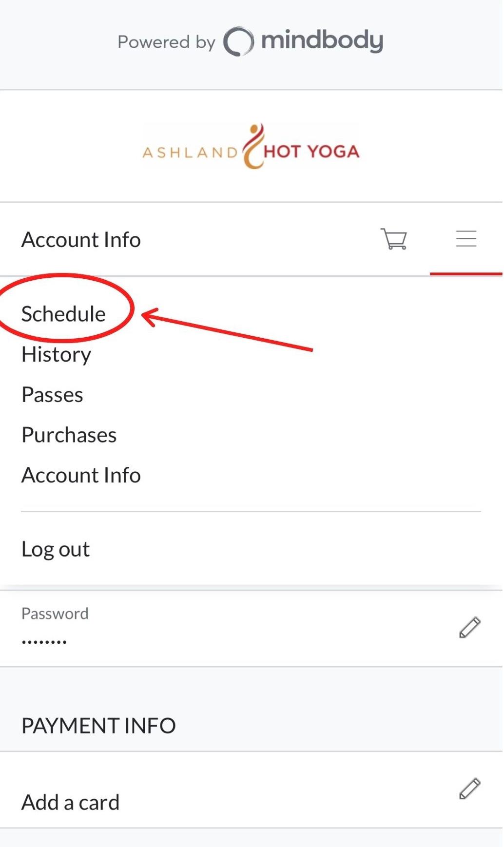
Task: Log out of the account
Action: [x=56, y=549]
